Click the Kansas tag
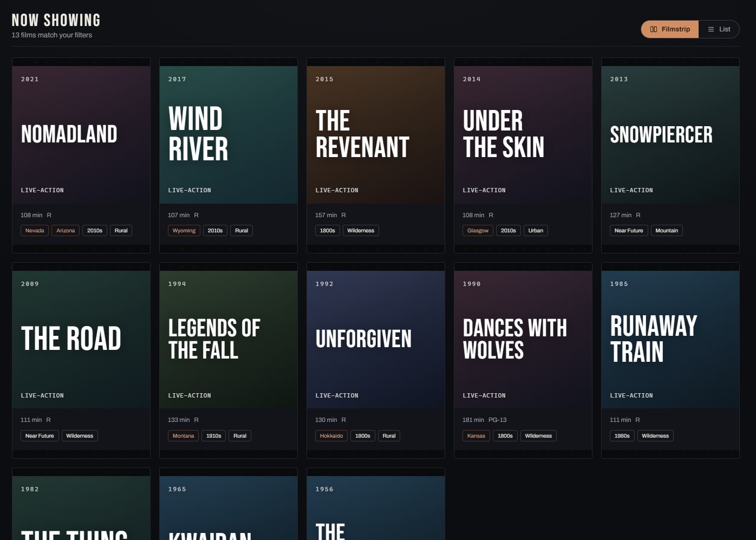756x540 pixels. coord(476,436)
